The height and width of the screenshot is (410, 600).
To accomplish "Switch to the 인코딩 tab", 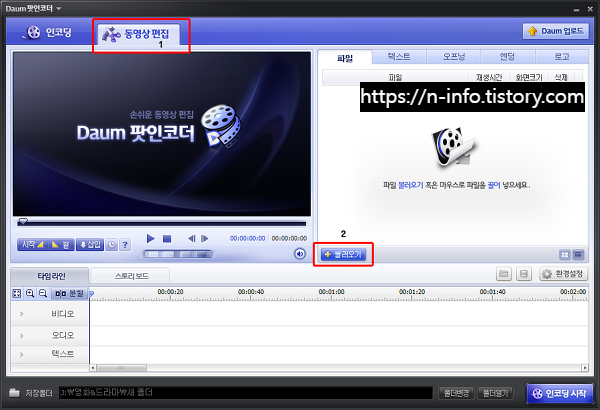I will coord(48,32).
